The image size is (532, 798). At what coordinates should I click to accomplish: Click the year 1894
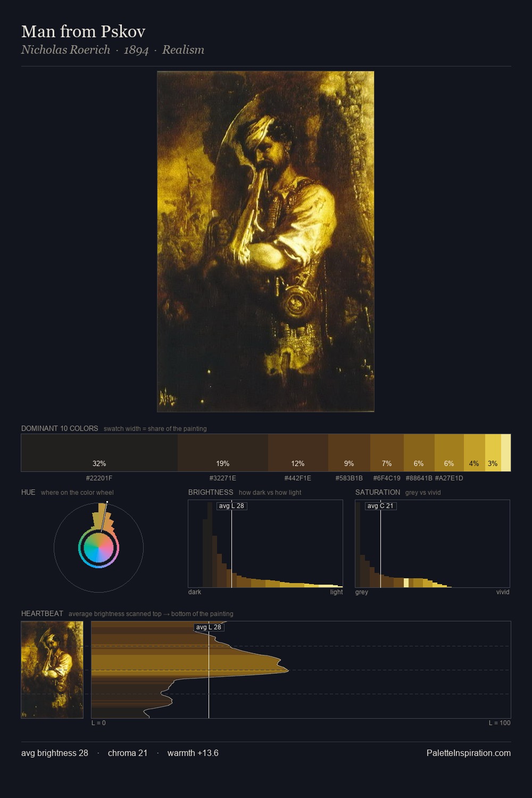tap(136, 50)
